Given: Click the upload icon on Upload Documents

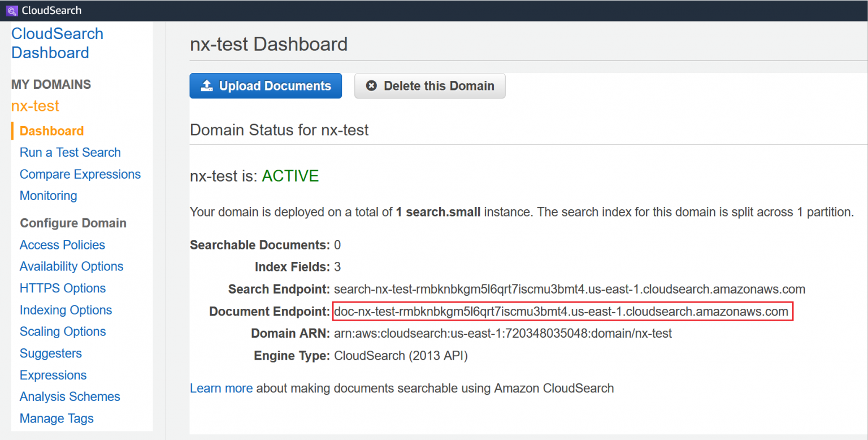Looking at the screenshot, I should point(207,85).
